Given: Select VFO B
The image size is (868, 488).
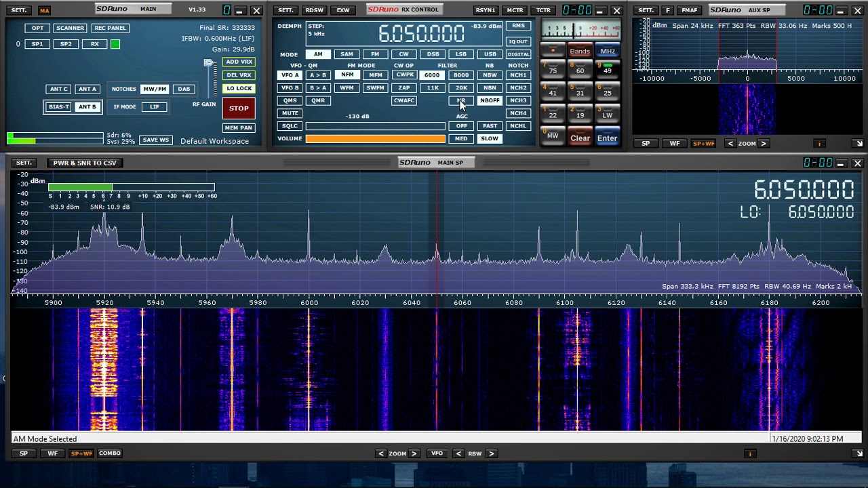Looking at the screenshot, I should pos(290,88).
